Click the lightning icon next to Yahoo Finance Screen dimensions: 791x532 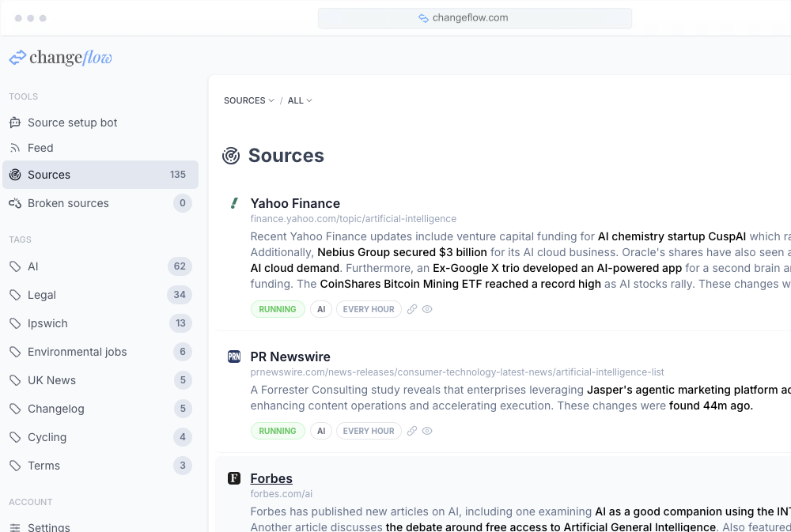pos(233,203)
